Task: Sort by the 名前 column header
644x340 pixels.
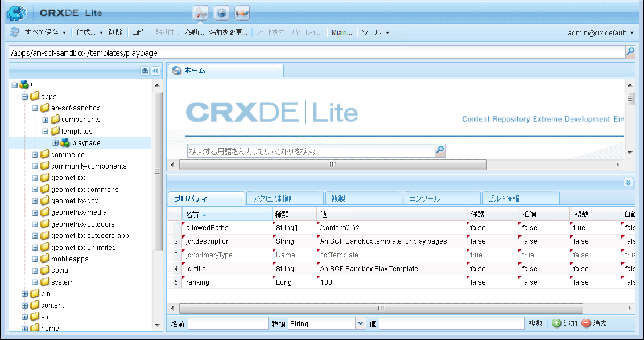Action: point(227,214)
